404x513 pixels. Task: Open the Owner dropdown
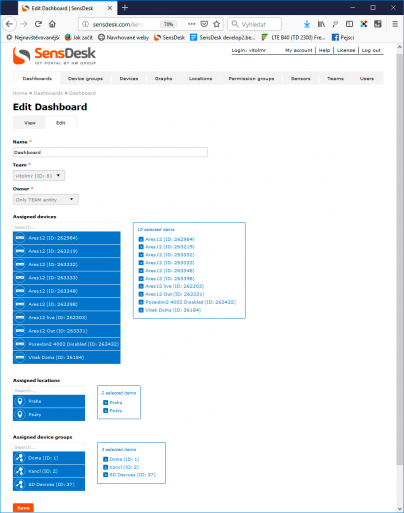[46, 199]
